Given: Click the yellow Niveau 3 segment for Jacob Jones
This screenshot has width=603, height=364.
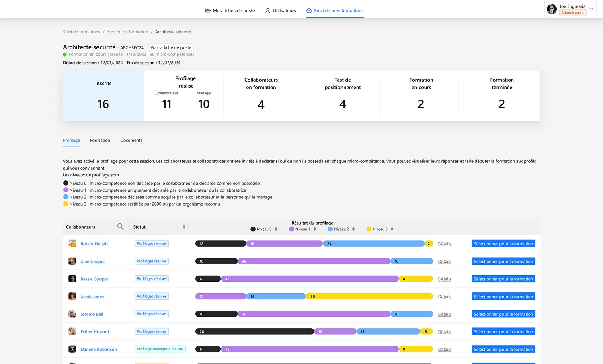Looking at the screenshot, I should (369, 297).
